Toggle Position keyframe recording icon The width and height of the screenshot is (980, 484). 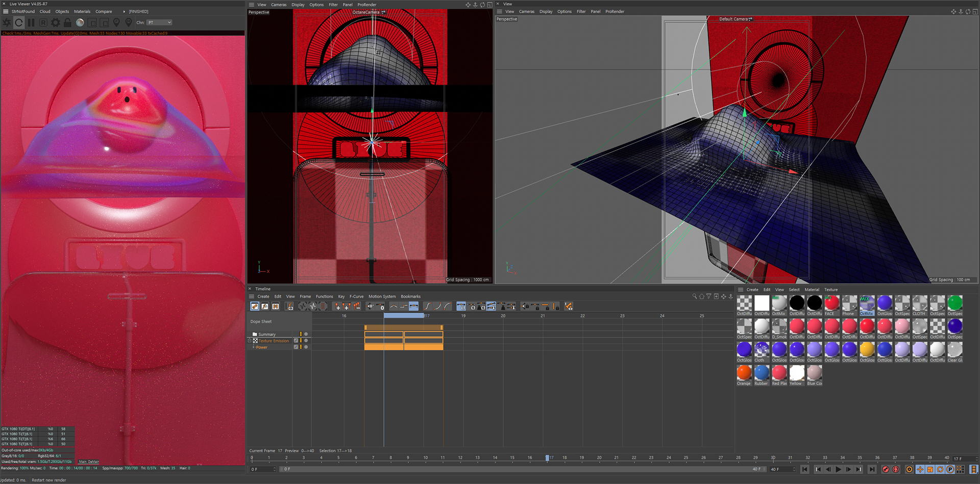pos(920,469)
